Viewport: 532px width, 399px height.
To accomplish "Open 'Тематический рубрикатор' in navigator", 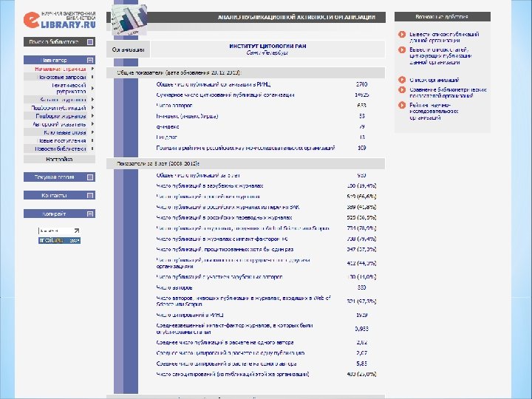I will pos(69,88).
